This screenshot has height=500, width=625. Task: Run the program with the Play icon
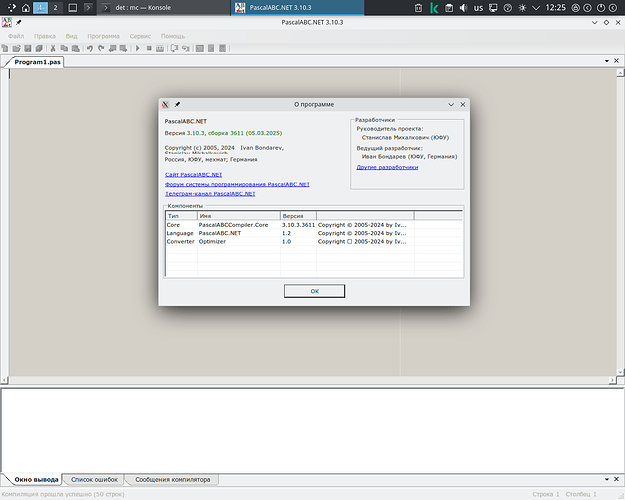pyautogui.click(x=138, y=48)
